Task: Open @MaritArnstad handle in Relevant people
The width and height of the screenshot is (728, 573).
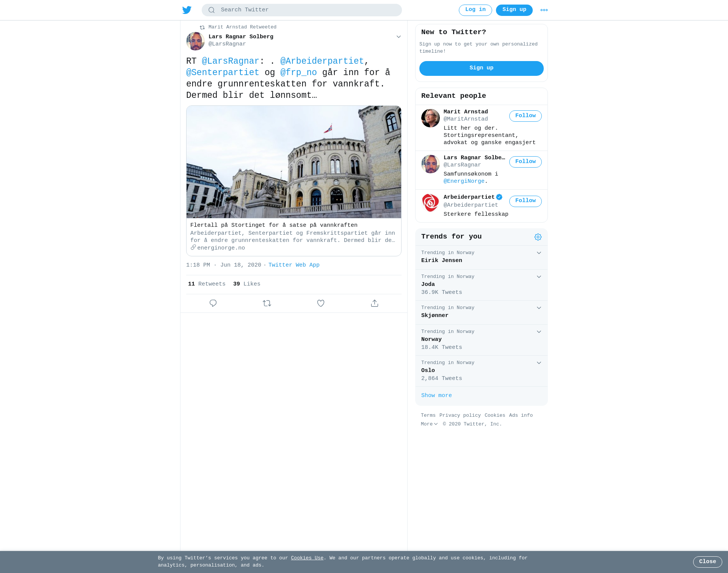Action: coord(466,119)
